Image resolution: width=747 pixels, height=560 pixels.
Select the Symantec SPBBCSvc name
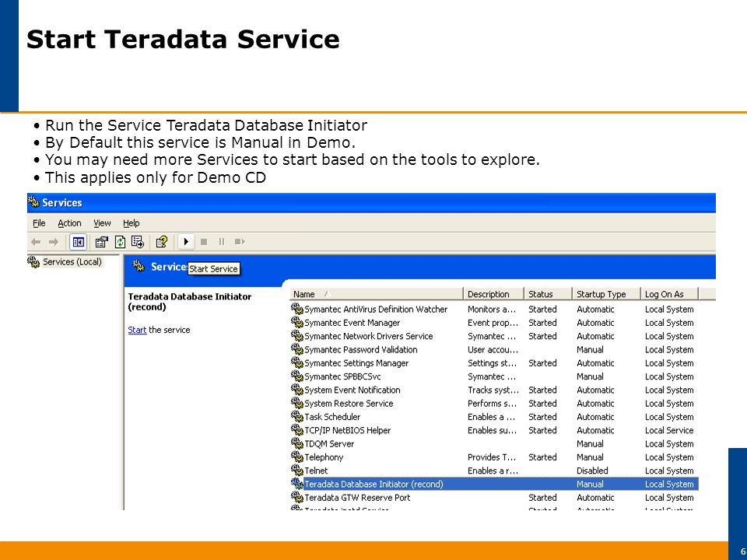click(342, 376)
